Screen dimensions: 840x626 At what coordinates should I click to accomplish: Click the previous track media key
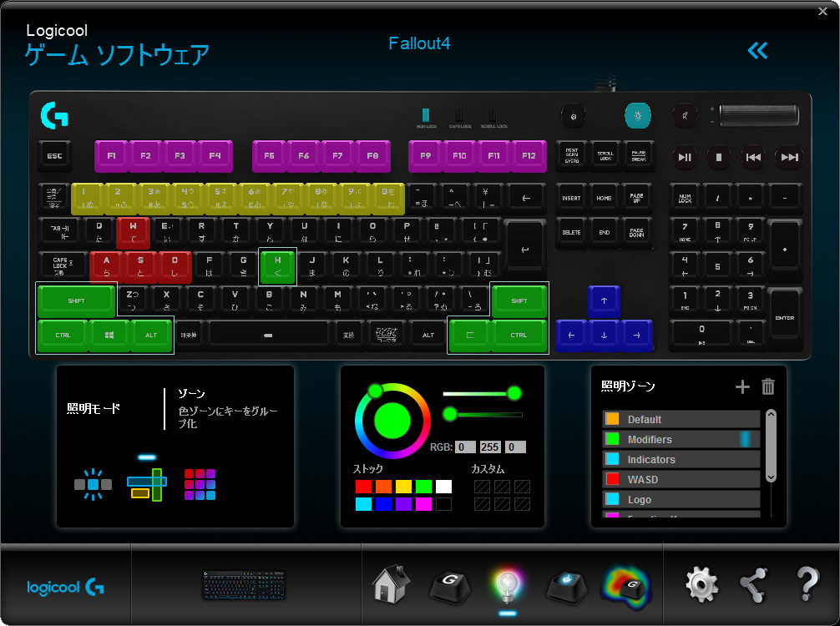pyautogui.click(x=754, y=157)
